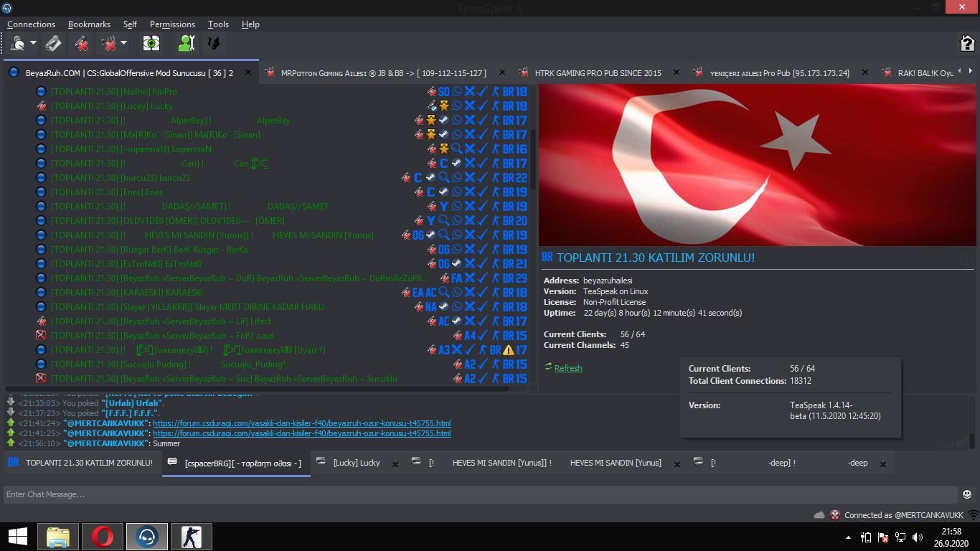Open the emoji smiley picker
Viewport: 980px width, 551px height.
pos(967,494)
